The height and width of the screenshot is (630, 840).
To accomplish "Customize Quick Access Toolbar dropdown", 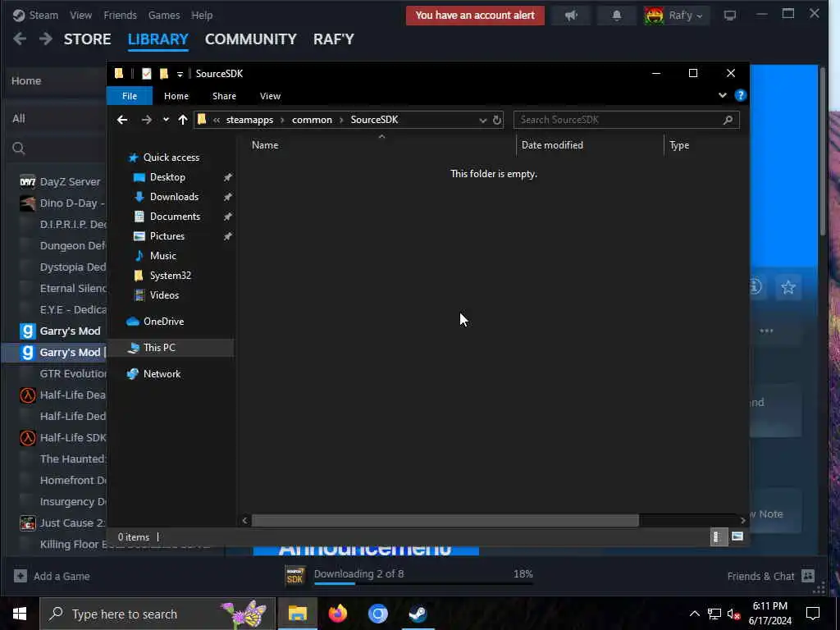I will pyautogui.click(x=180, y=74).
